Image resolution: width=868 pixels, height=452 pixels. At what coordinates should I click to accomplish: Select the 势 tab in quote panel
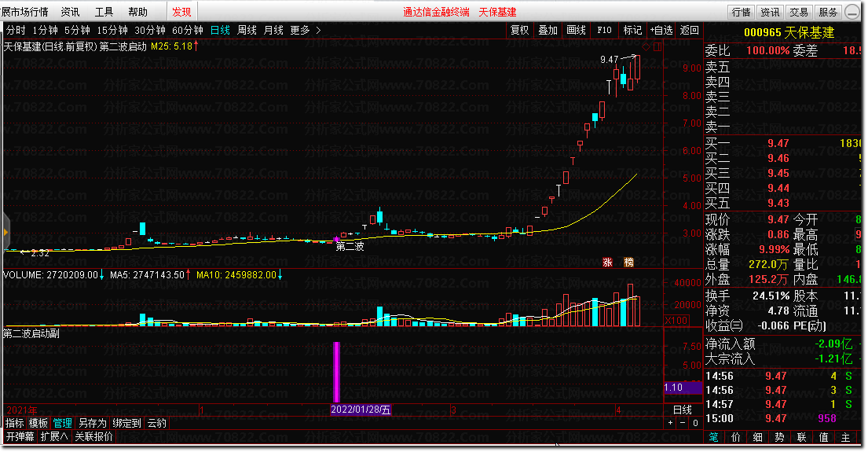779,437
